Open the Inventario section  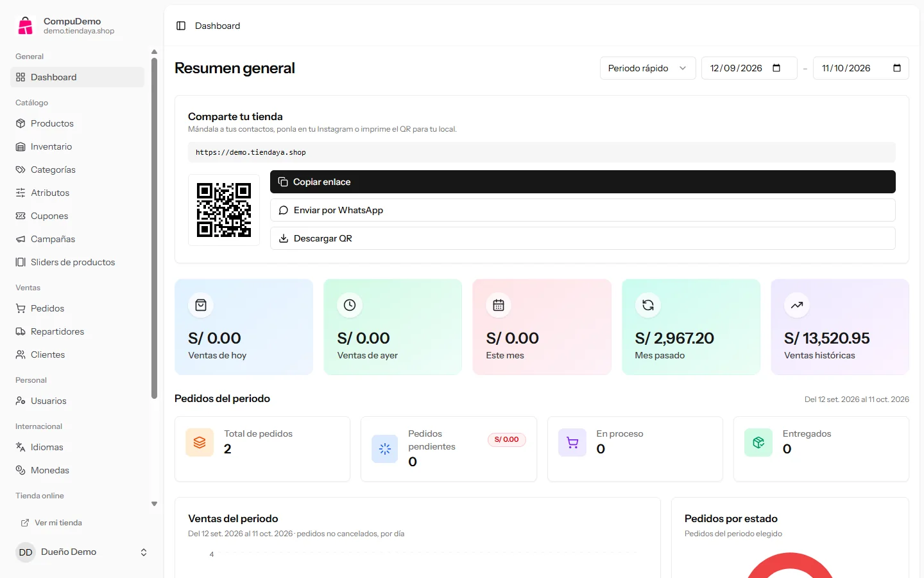point(77,146)
